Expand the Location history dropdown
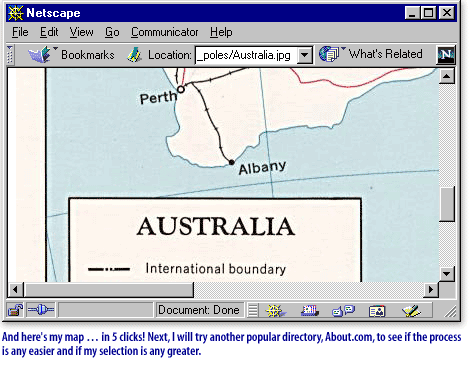The image size is (470, 390). (x=305, y=55)
